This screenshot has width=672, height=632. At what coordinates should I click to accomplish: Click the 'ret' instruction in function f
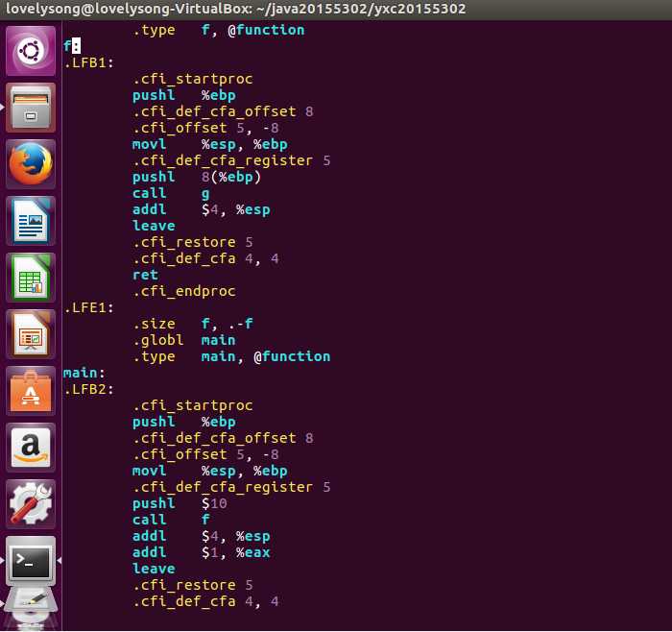click(x=145, y=275)
